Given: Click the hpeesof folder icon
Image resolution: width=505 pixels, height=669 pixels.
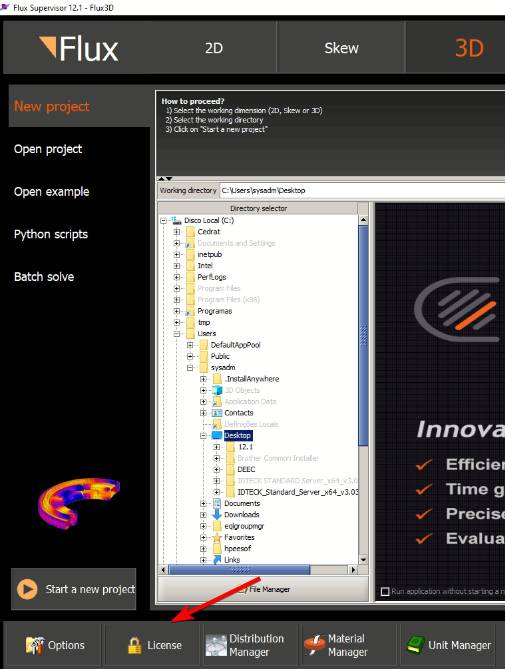Looking at the screenshot, I should tap(217, 548).
